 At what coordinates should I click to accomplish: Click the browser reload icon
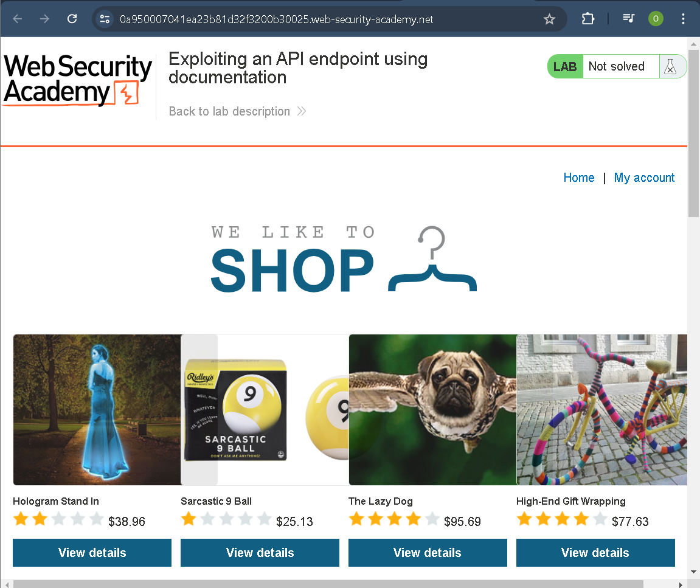[72, 19]
